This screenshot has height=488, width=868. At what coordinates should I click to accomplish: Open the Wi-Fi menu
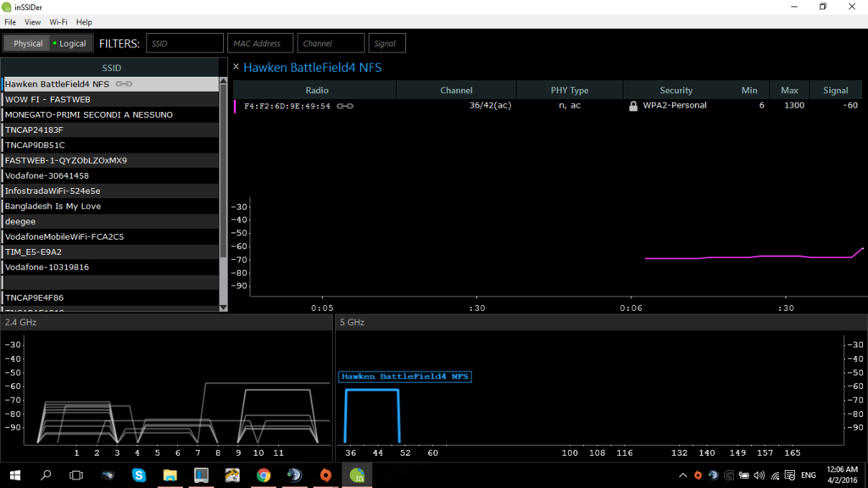(58, 22)
